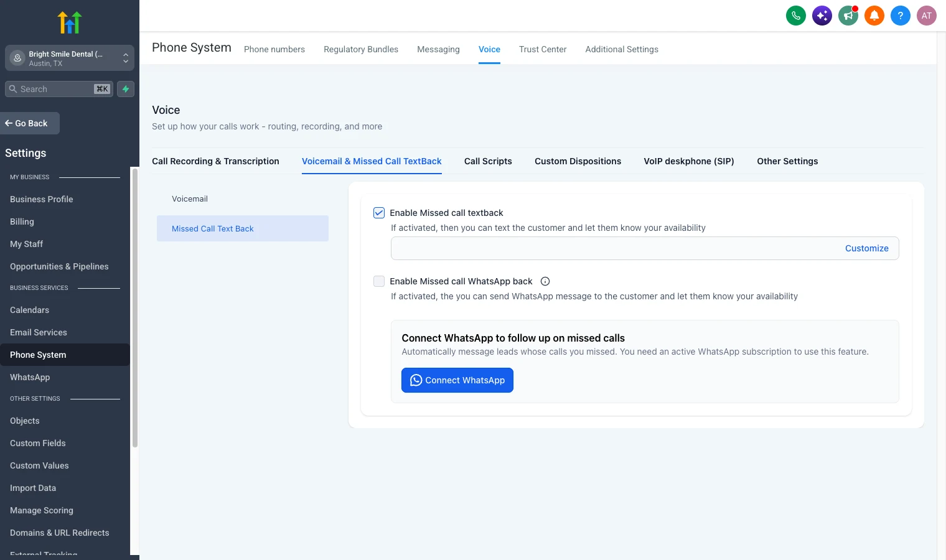
Task: Click the sidebar Search field
Action: (x=59, y=89)
